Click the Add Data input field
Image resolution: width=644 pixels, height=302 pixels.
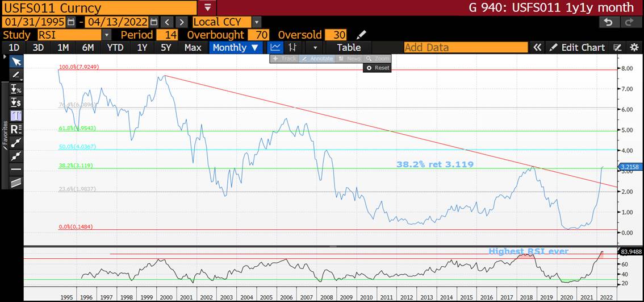coord(466,48)
